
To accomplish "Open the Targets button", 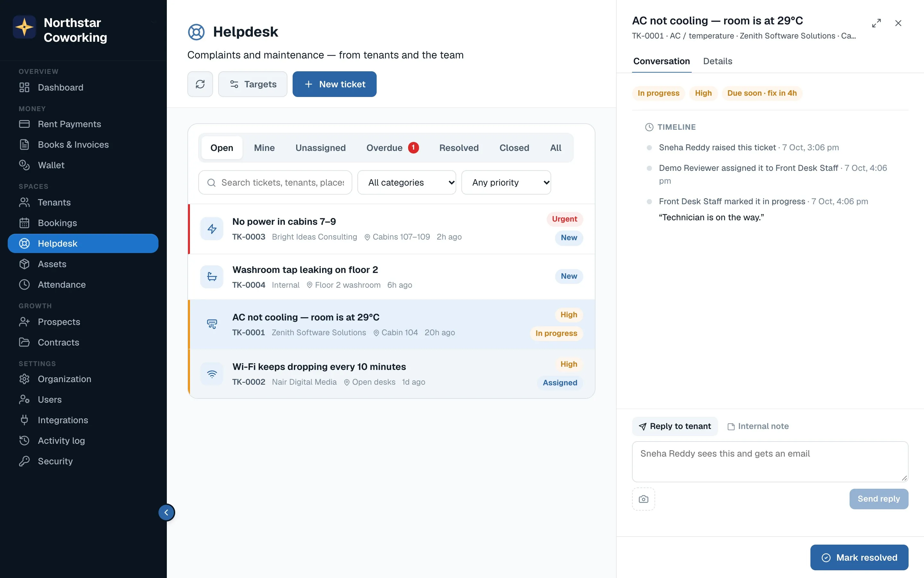I will tap(253, 84).
